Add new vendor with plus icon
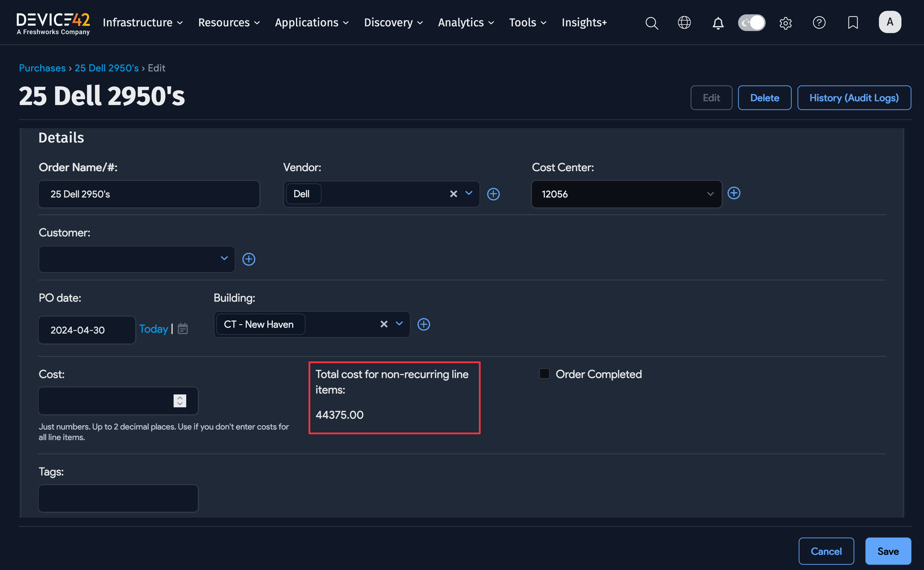This screenshot has height=570, width=924. pos(493,194)
